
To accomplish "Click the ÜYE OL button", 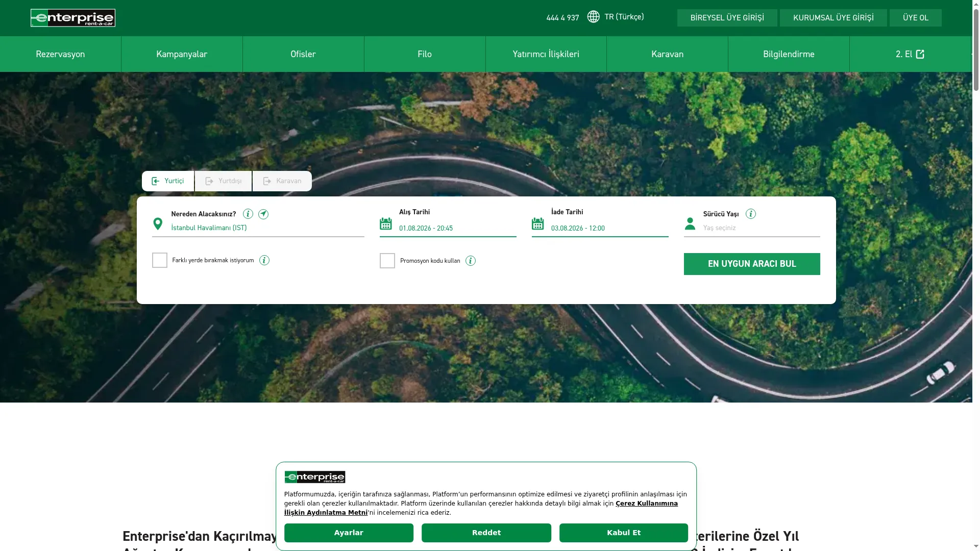I will click(915, 18).
